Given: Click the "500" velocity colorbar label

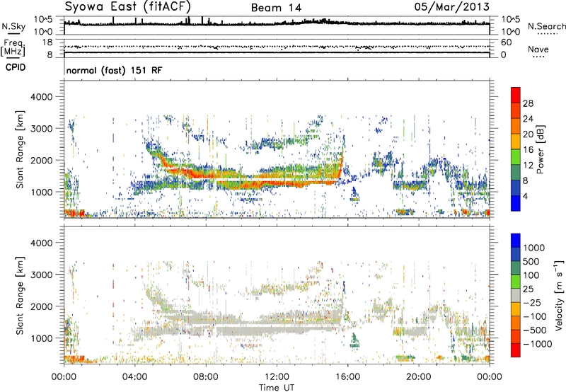Looking at the screenshot, I should pyautogui.click(x=531, y=261).
